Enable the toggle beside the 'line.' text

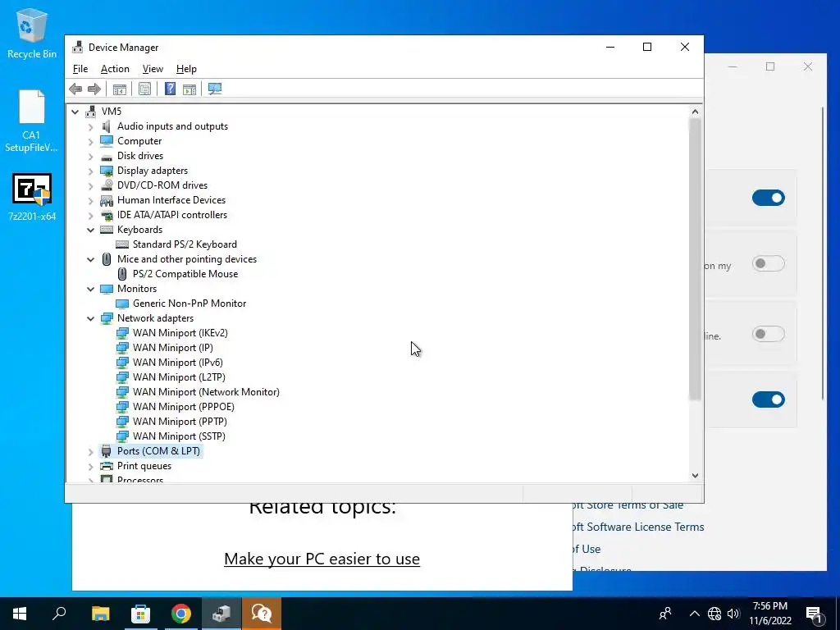[x=768, y=335]
